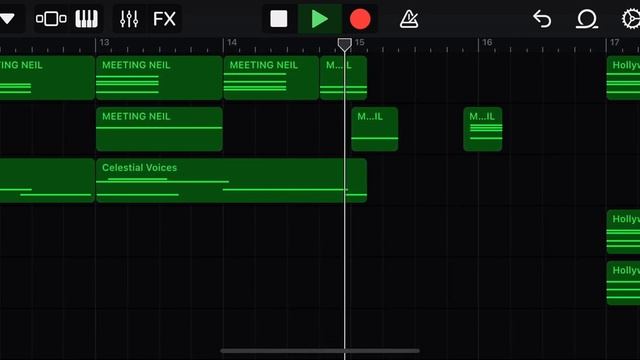Select second-track M...IL region at bar 15
Viewport: 640px width, 360px height.
[375, 129]
